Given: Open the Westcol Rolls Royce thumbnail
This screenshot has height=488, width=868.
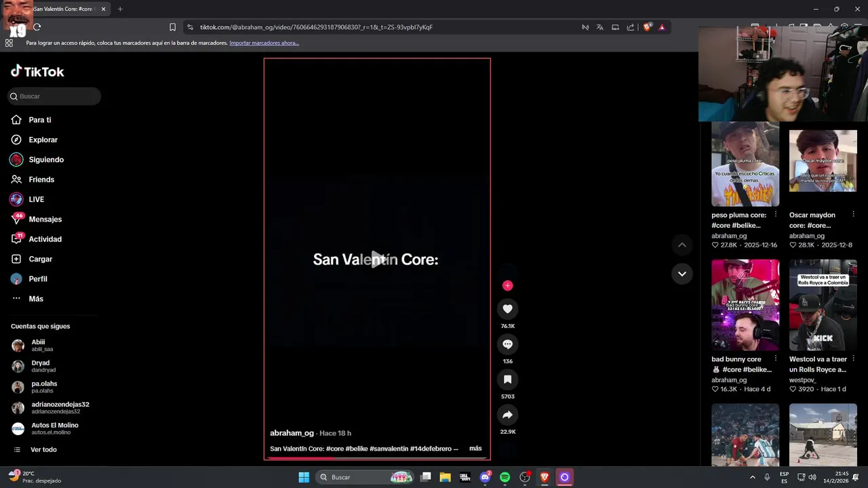Looking at the screenshot, I should (x=823, y=305).
